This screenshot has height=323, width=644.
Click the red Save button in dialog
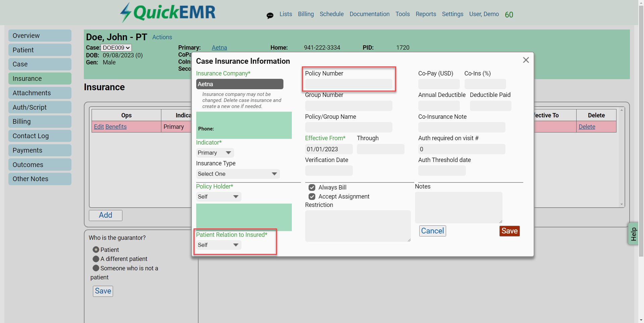tap(509, 231)
